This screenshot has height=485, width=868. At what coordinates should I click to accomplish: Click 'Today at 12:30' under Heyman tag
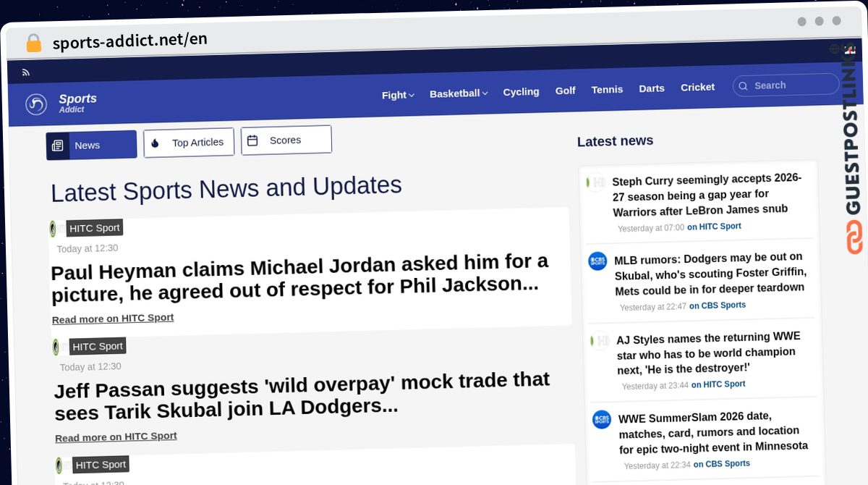point(88,248)
